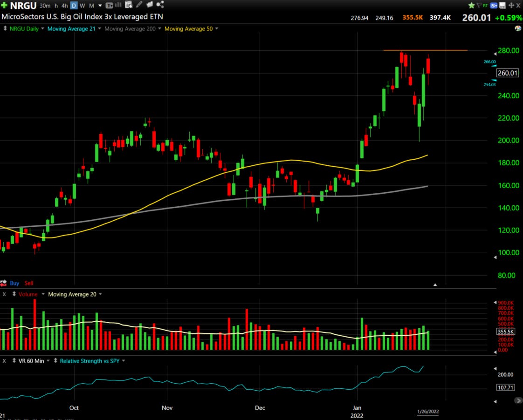Expand the Volume indicator dropdown arrow
The width and height of the screenshot is (523, 420).
point(43,294)
